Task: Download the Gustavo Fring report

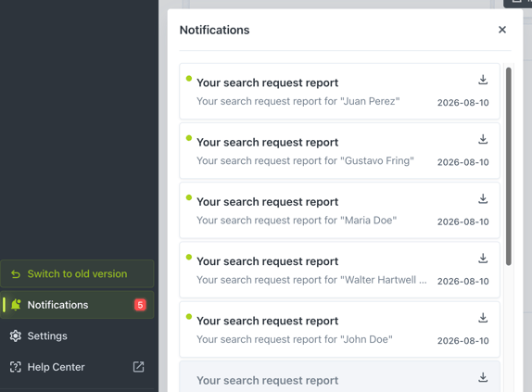Action: pos(483,139)
